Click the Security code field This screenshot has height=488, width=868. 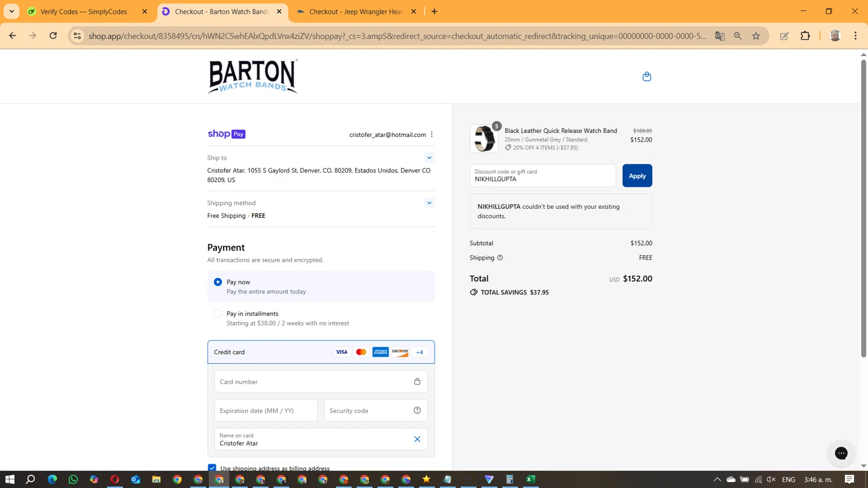point(376,411)
